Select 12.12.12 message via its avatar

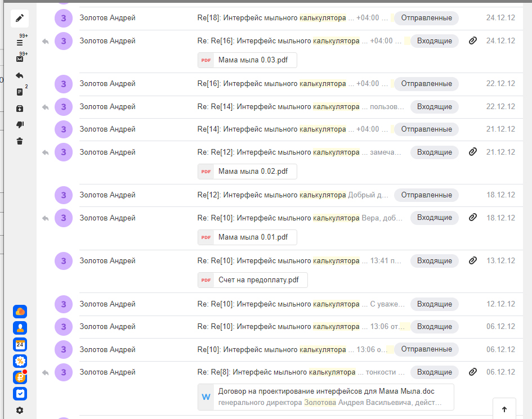64,304
